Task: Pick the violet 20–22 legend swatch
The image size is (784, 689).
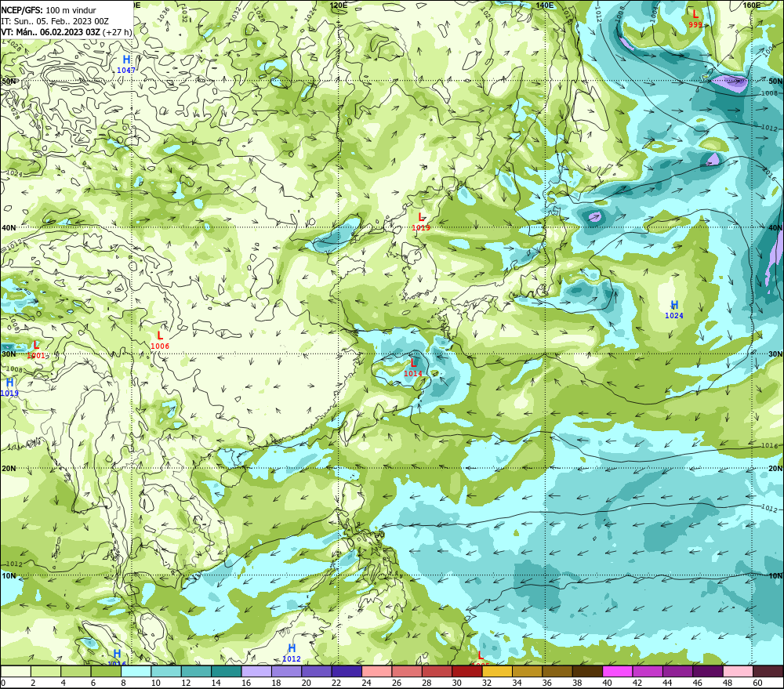Action: 317,671
